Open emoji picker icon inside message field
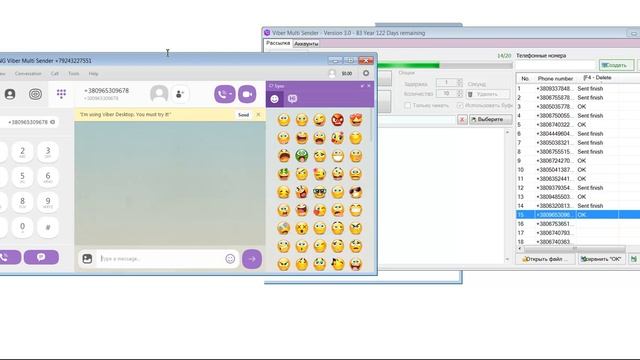This screenshot has height=360, width=640. [x=230, y=258]
